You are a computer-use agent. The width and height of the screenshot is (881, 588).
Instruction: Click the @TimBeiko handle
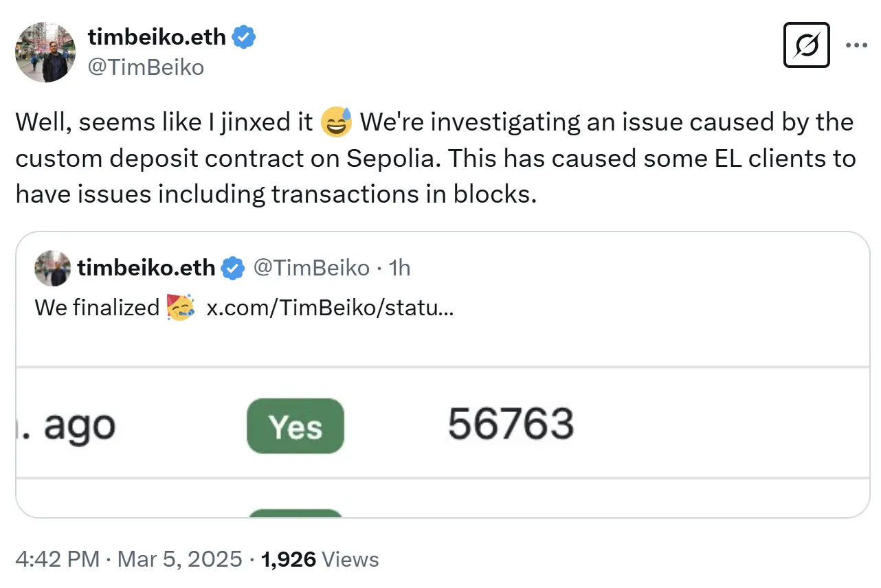pos(146,67)
